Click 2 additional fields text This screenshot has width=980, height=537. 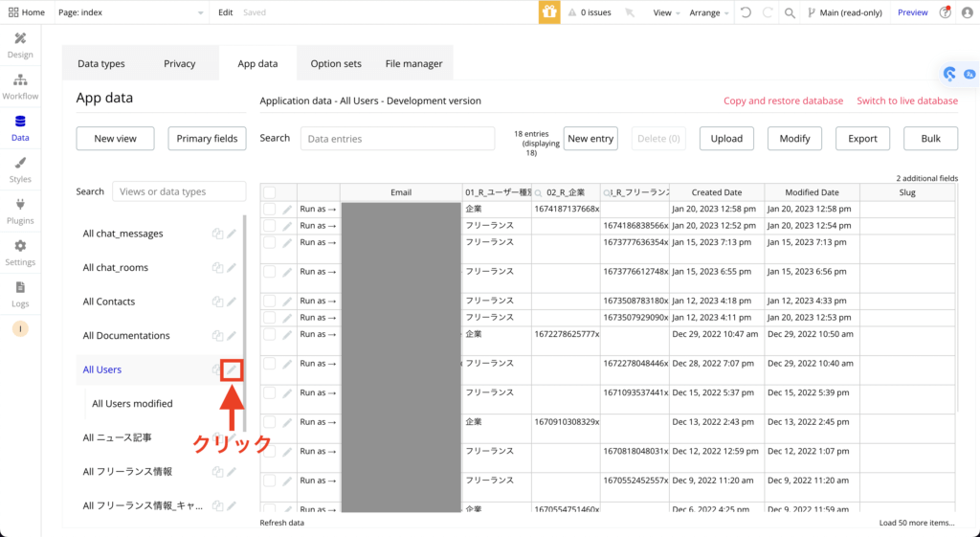(926, 179)
